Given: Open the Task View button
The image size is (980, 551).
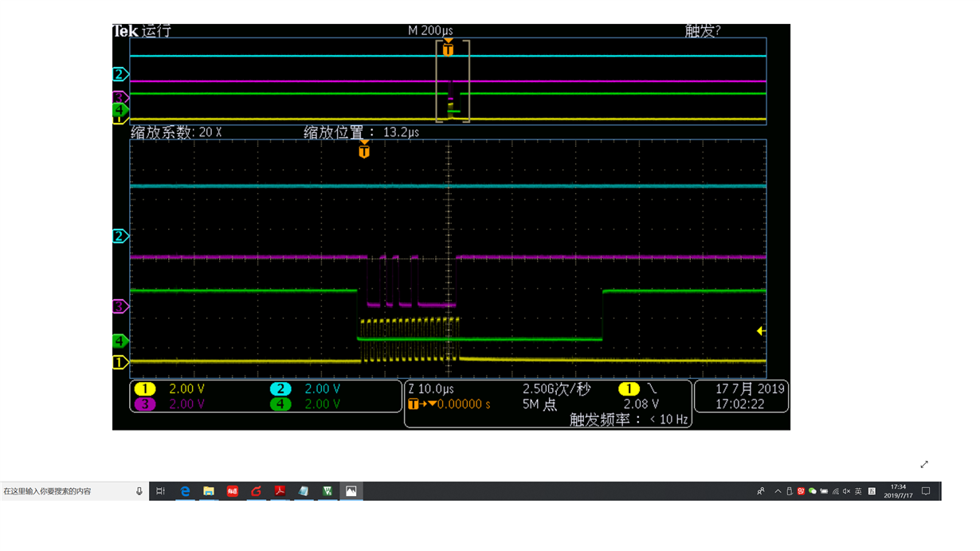Looking at the screenshot, I should (x=160, y=491).
